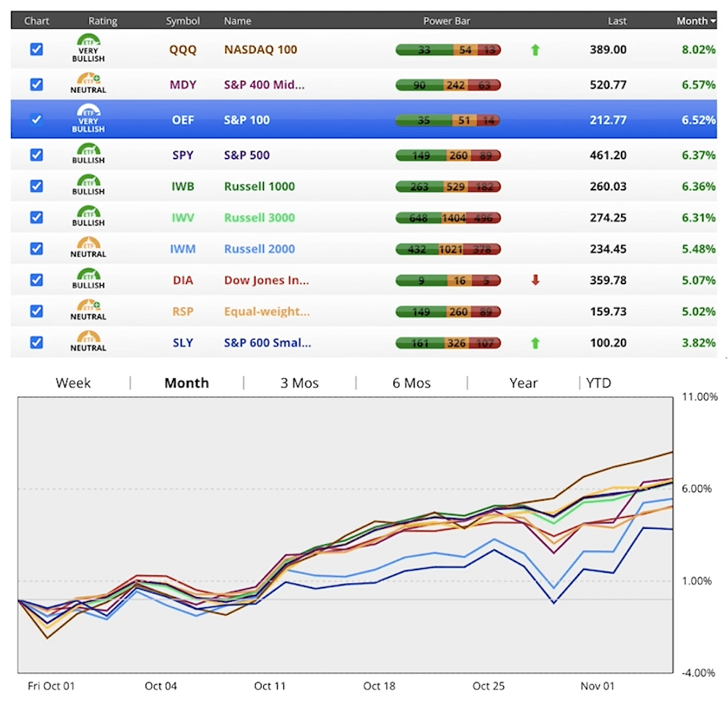Click the MDY power bar 90/242/63
The height and width of the screenshot is (704, 728).
(448, 85)
